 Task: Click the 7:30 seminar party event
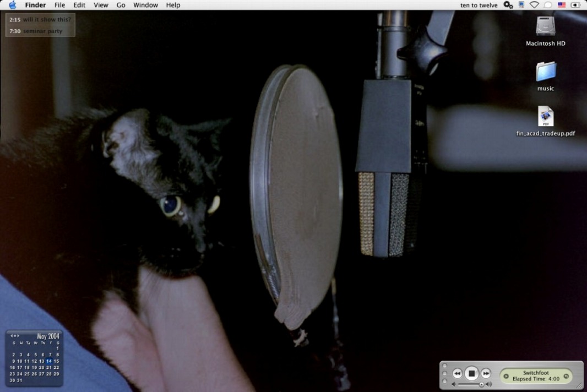click(x=36, y=31)
